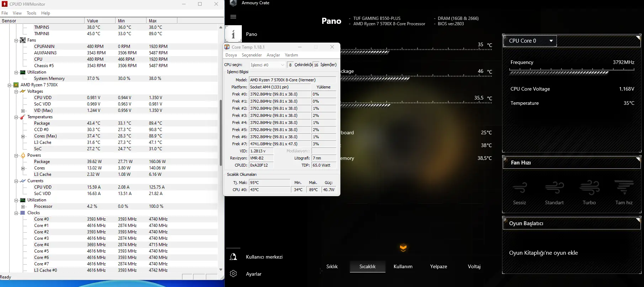Open the View menu in HWMonitor
This screenshot has width=644, height=287.
click(17, 13)
